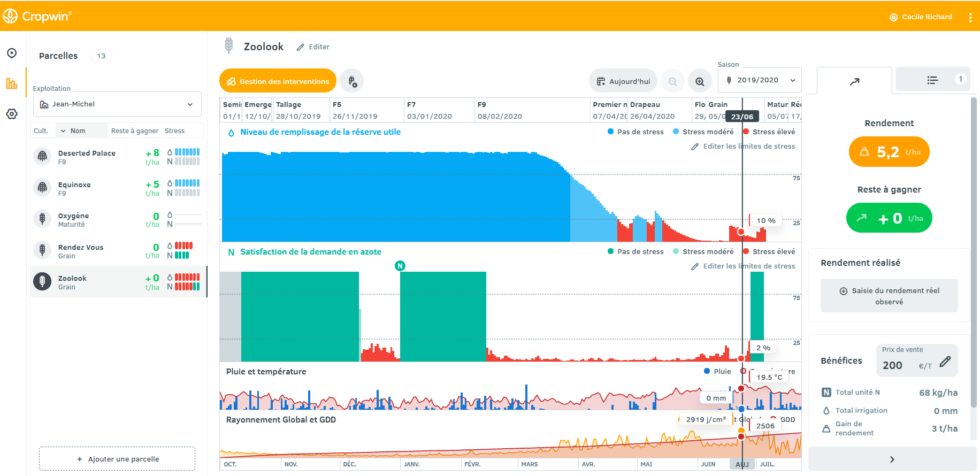Select the Deserted Palace parcel
Screen dimensions: 980x476
[87, 157]
